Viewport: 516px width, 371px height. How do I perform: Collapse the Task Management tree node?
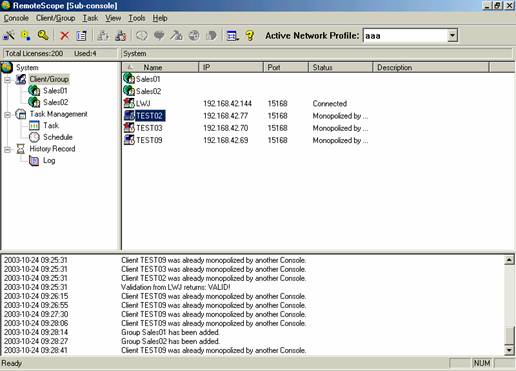pos(7,115)
